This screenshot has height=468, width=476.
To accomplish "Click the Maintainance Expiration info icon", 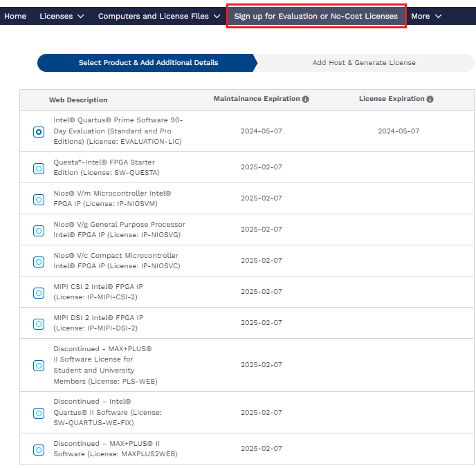I will coord(305,99).
